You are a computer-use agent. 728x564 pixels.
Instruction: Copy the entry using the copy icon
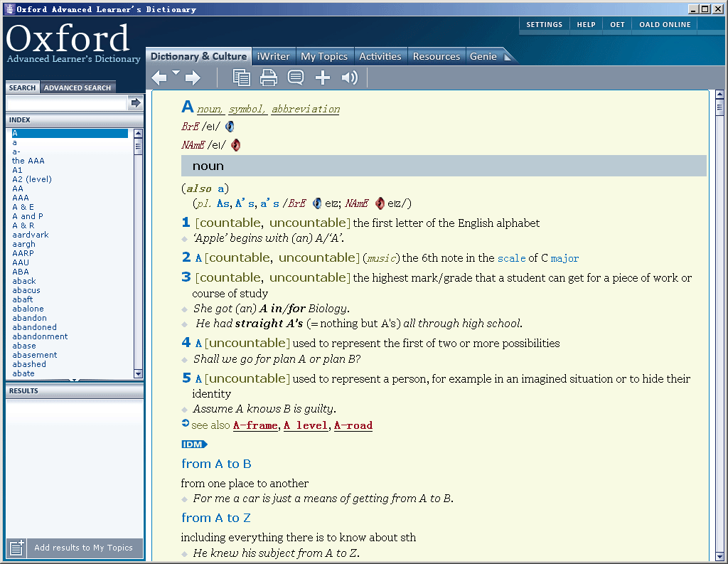[x=242, y=78]
